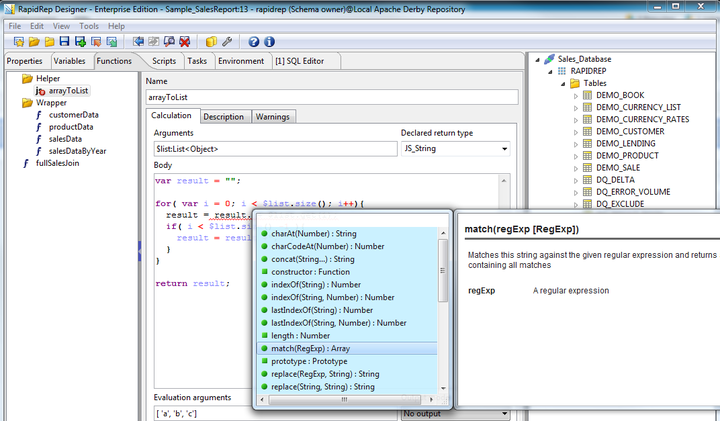This screenshot has width=720, height=421.
Task: Switch to the Scripts tab
Action: [164, 61]
